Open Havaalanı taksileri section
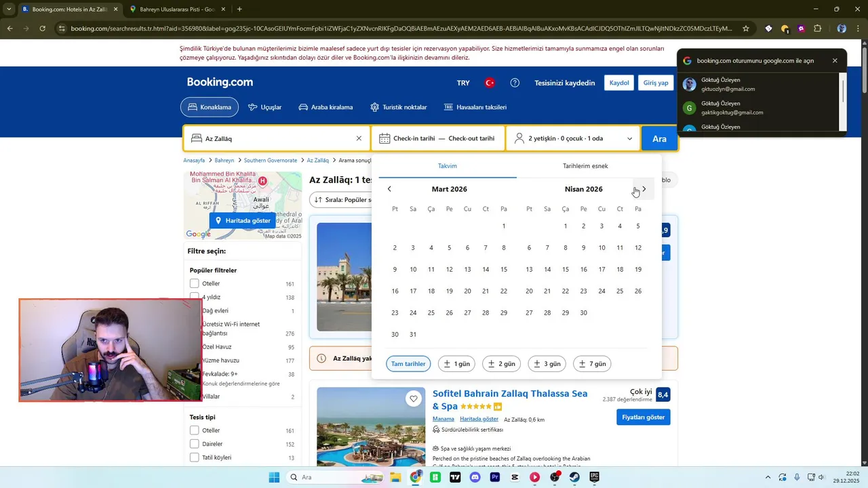The image size is (868, 488). [475, 107]
